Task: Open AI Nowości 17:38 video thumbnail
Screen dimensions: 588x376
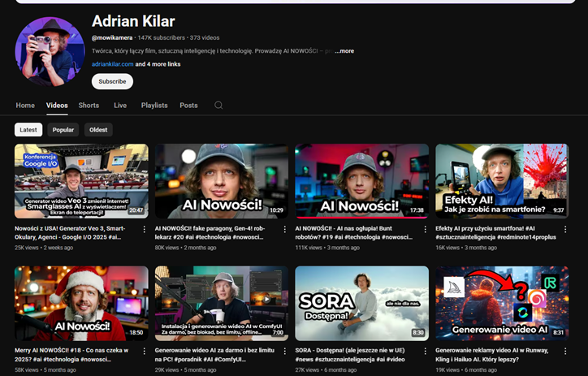Action: point(362,181)
